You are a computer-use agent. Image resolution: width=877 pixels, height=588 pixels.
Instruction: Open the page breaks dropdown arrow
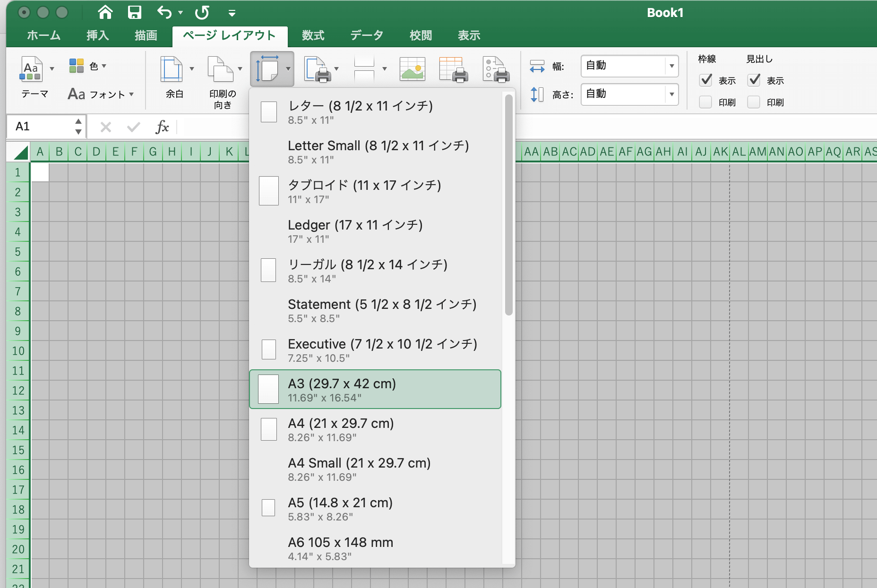(385, 69)
